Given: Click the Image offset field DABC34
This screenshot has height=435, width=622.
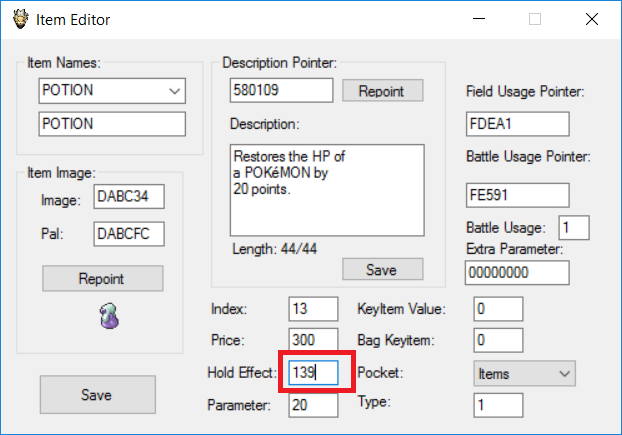Looking at the screenshot, I should (129, 196).
